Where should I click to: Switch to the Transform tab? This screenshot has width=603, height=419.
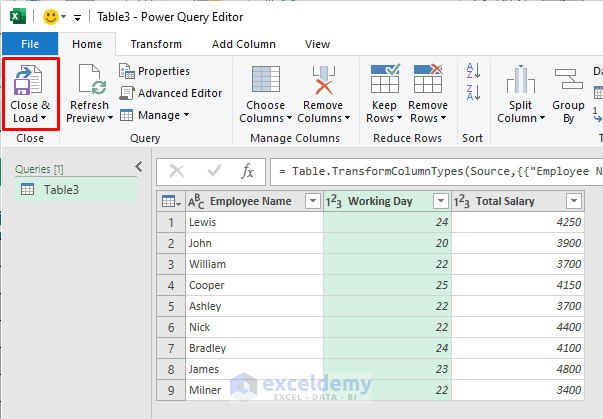[x=156, y=44]
